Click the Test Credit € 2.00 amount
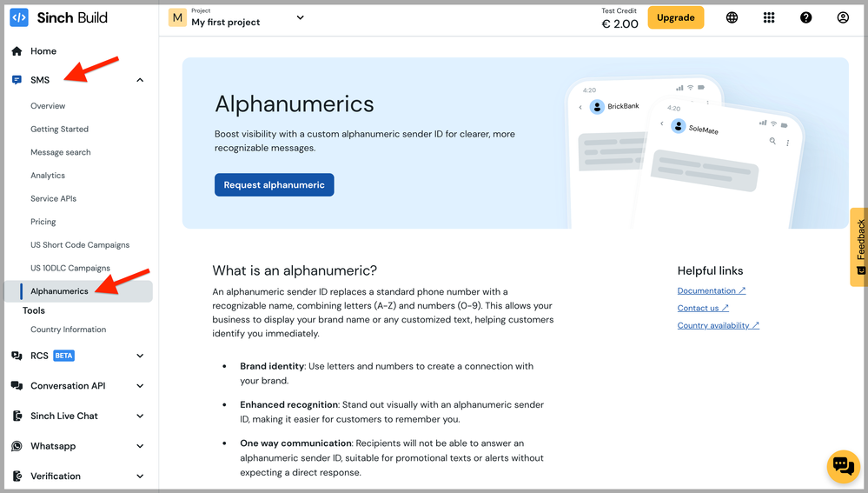 click(x=620, y=23)
